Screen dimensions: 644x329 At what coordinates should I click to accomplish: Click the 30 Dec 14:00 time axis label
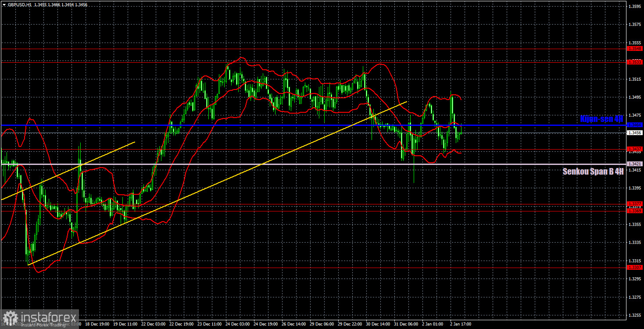click(x=378, y=324)
